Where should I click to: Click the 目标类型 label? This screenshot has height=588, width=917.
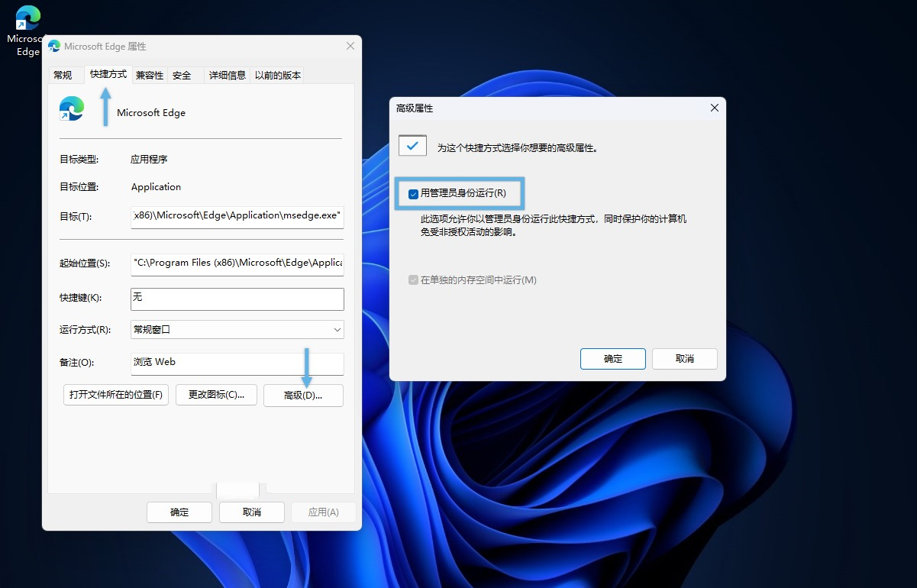pyautogui.click(x=79, y=160)
